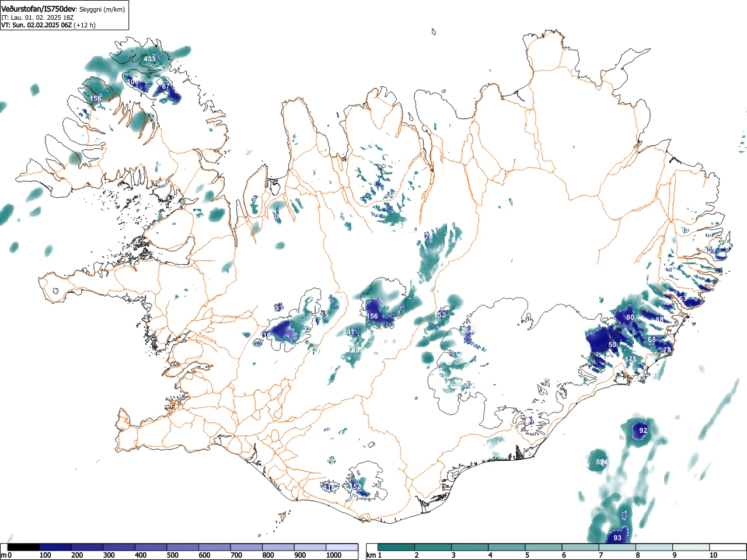Click the '7' tick on the km legend
The image size is (747, 560).
pyautogui.click(x=601, y=555)
